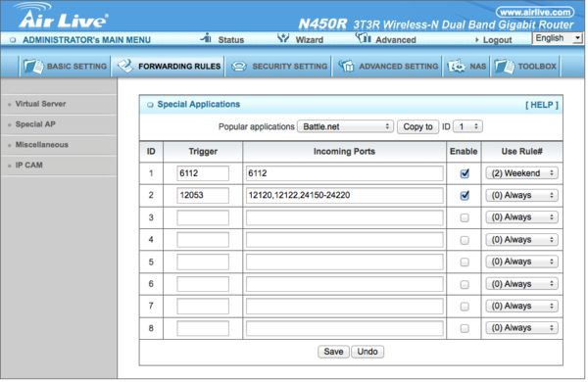
Task: Save the special applications settings
Action: pos(333,352)
